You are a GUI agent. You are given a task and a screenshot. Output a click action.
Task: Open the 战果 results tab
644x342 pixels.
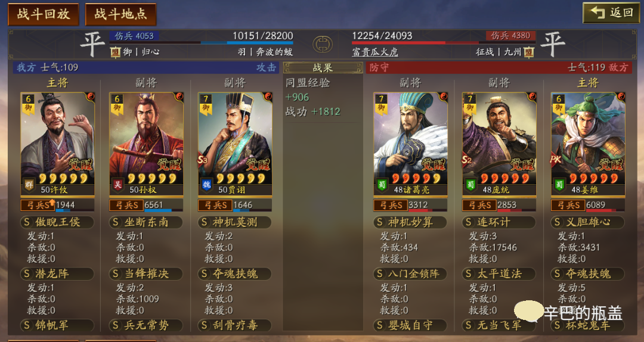click(323, 68)
